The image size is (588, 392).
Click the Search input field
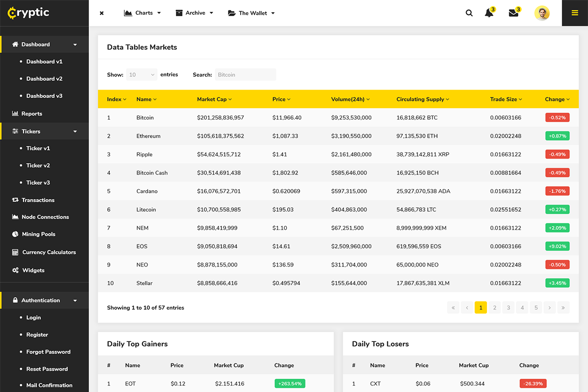(x=245, y=75)
